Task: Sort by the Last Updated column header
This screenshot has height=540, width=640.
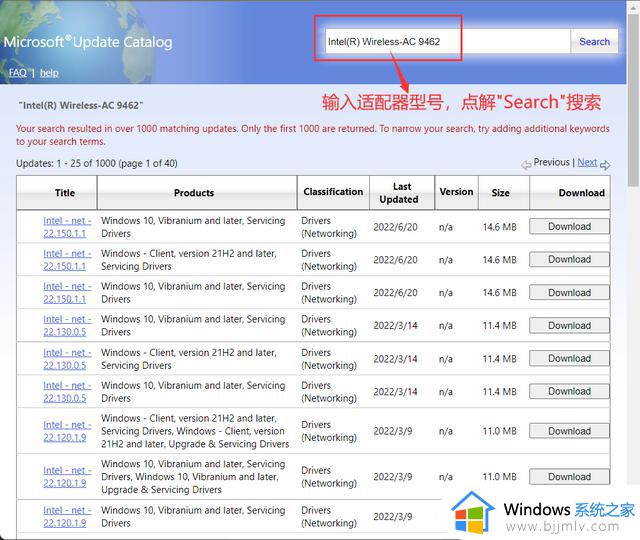Action: [x=402, y=193]
